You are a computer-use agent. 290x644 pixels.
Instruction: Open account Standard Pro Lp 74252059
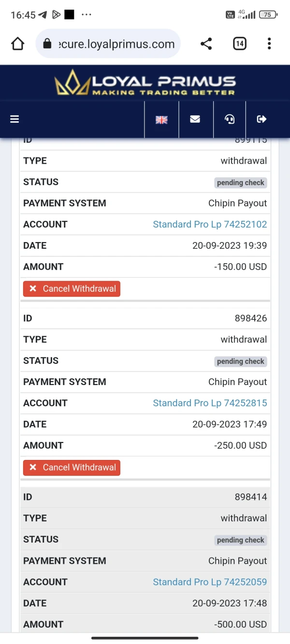[210, 582]
